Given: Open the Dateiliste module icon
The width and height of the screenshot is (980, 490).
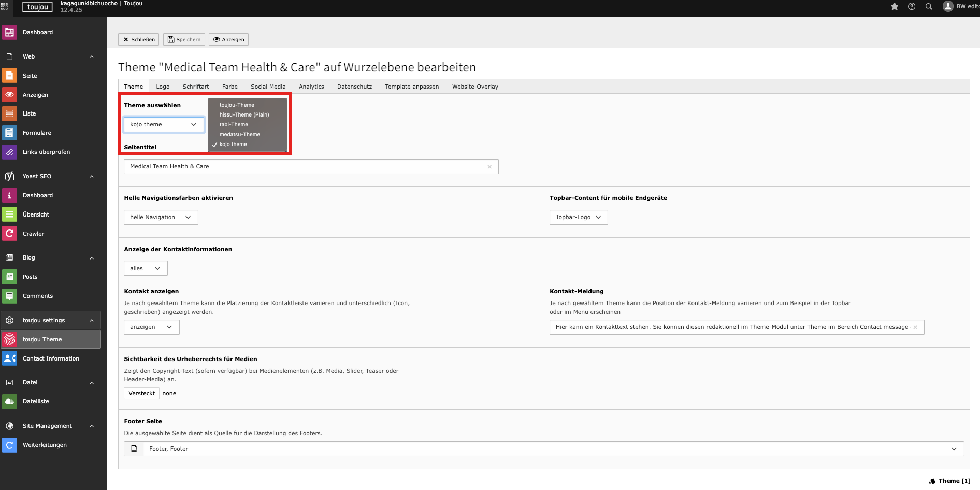Looking at the screenshot, I should point(9,401).
